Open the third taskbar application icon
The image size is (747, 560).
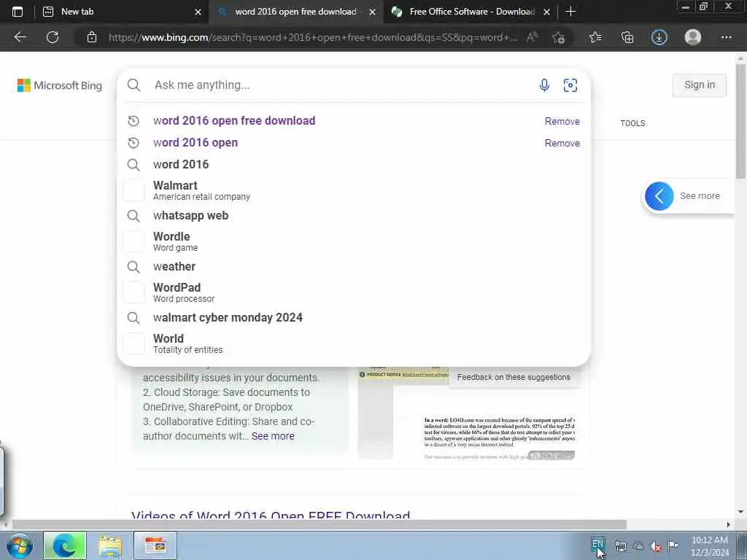(155, 545)
